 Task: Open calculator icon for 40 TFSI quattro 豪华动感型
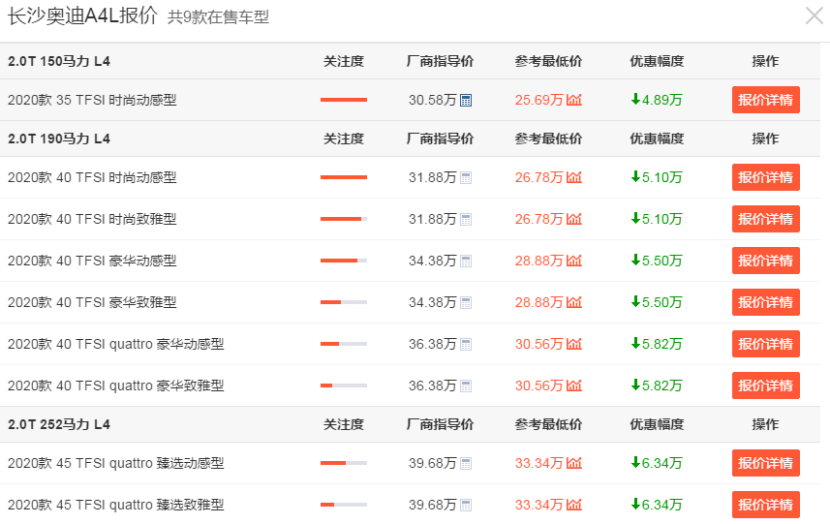click(x=466, y=345)
